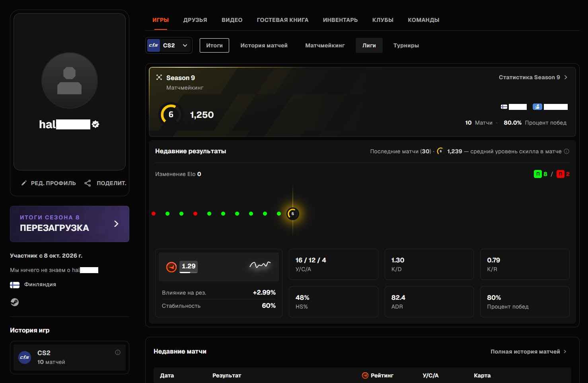Screen dimensions: 588x383
Task: Click the info icon after средний уровень скилла
Action: click(x=567, y=151)
